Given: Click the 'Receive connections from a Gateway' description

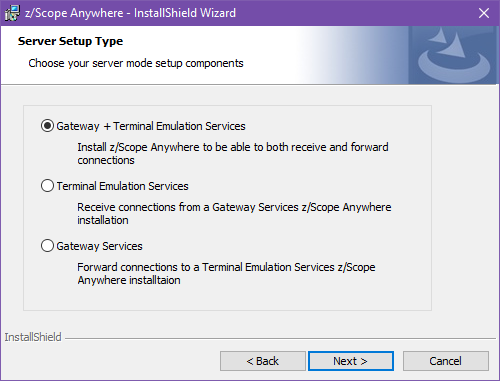Looking at the screenshot, I should pyautogui.click(x=234, y=214).
